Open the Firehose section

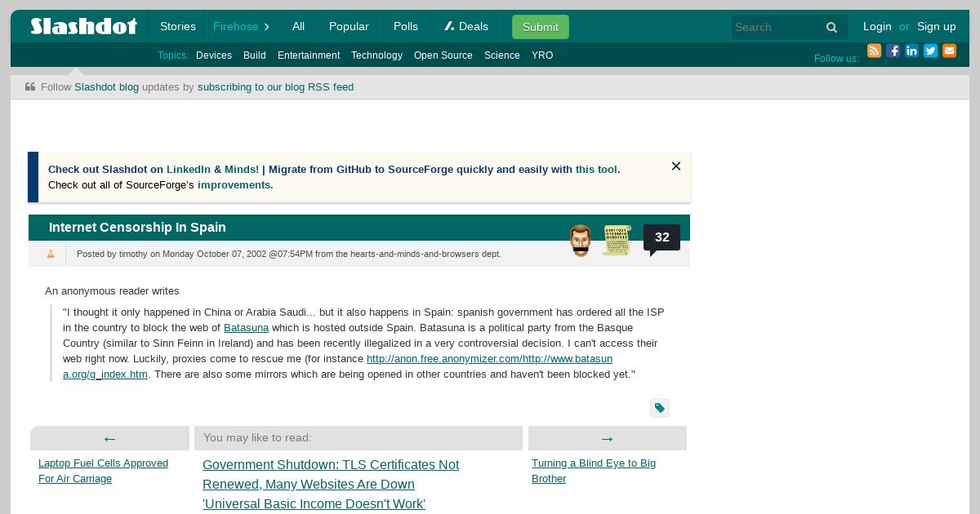point(236,26)
